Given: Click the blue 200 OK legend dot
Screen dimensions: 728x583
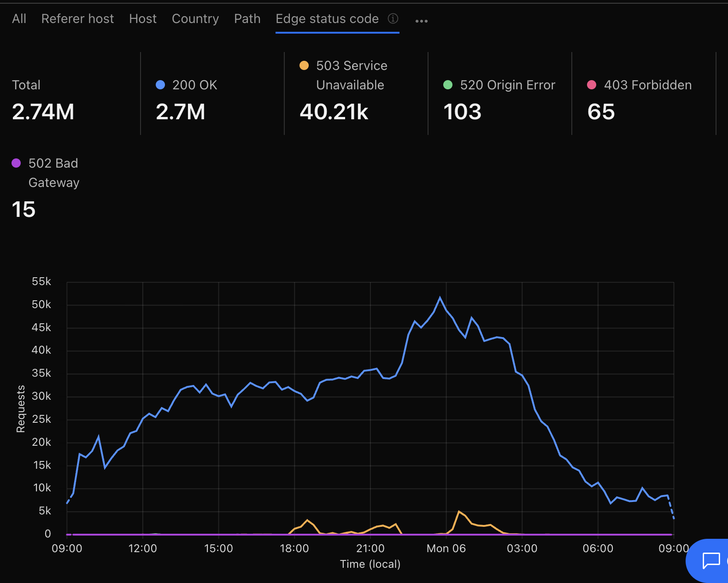Looking at the screenshot, I should 160,85.
